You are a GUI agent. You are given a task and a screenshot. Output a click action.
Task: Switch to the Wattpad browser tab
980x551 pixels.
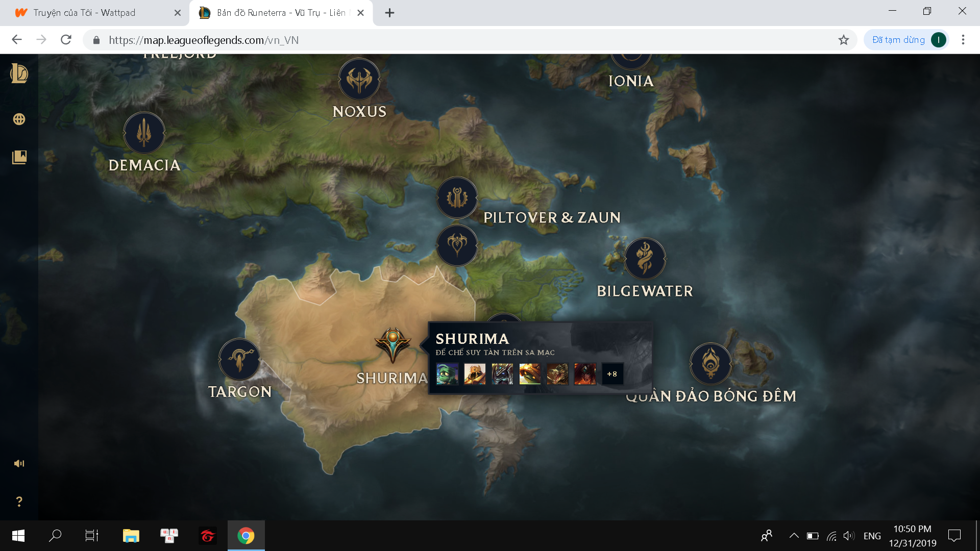(x=94, y=13)
